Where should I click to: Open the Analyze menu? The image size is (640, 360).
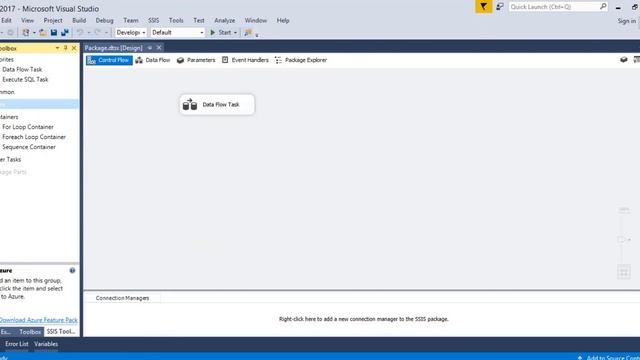click(x=224, y=20)
